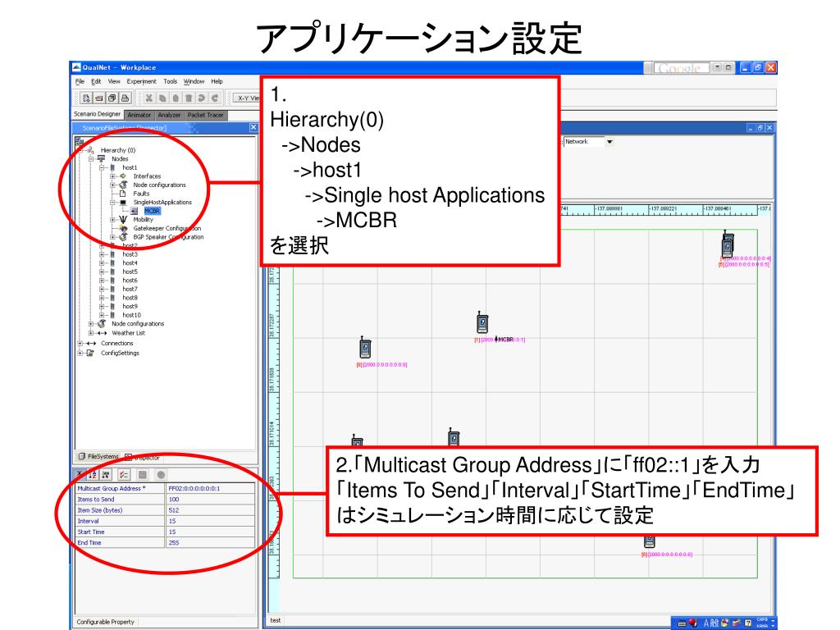840x630 pixels.
Task: Select device node [9] on the canvas
Action: tap(365, 348)
